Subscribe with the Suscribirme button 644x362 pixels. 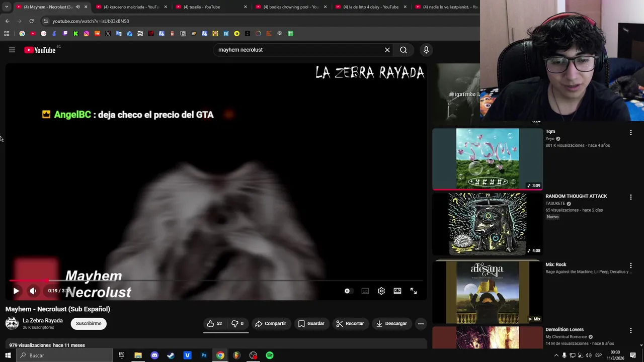click(89, 323)
